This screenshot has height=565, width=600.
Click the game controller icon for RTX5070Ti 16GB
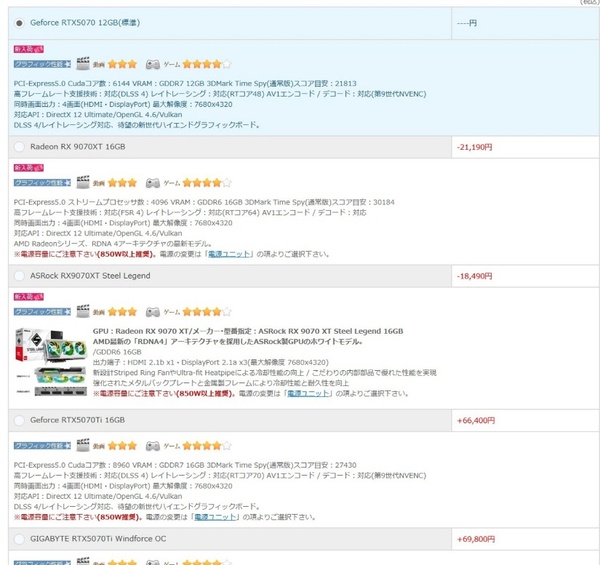click(153, 446)
